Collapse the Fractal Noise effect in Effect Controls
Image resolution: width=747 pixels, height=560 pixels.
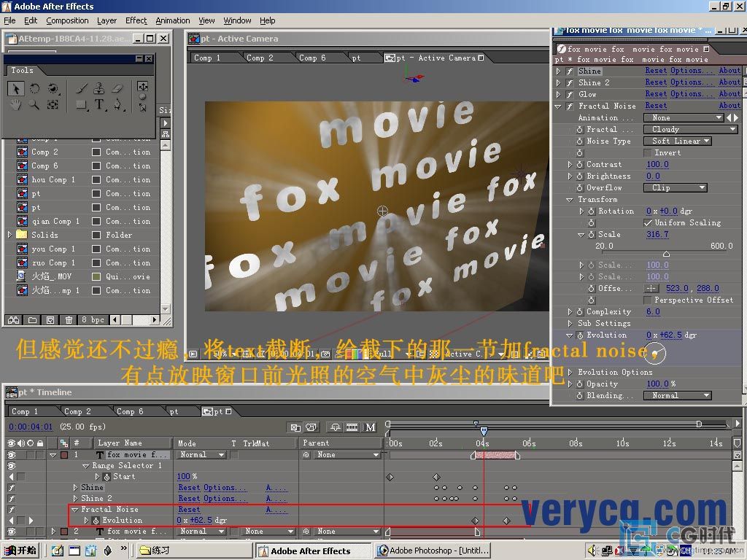(558, 106)
